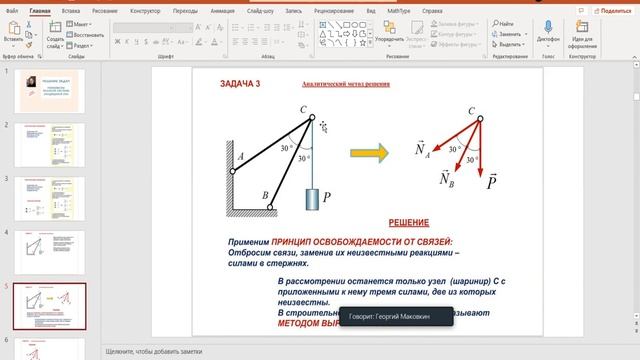Expand the shapes gallery more button
The width and height of the screenshot is (640, 360).
[x=370, y=43]
